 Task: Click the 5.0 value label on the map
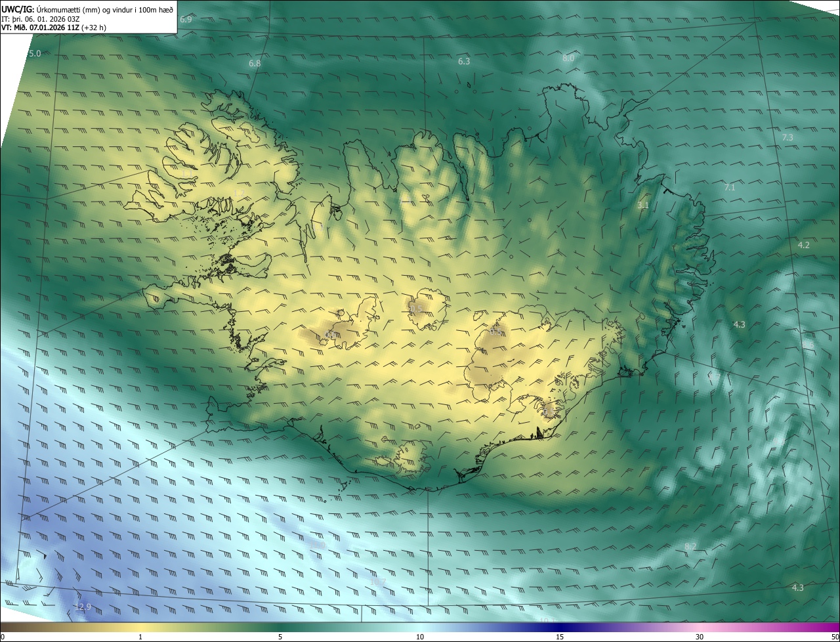[35, 53]
